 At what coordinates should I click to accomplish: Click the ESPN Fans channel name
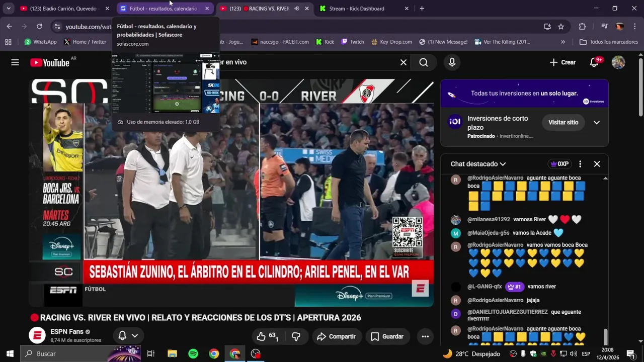point(67,332)
